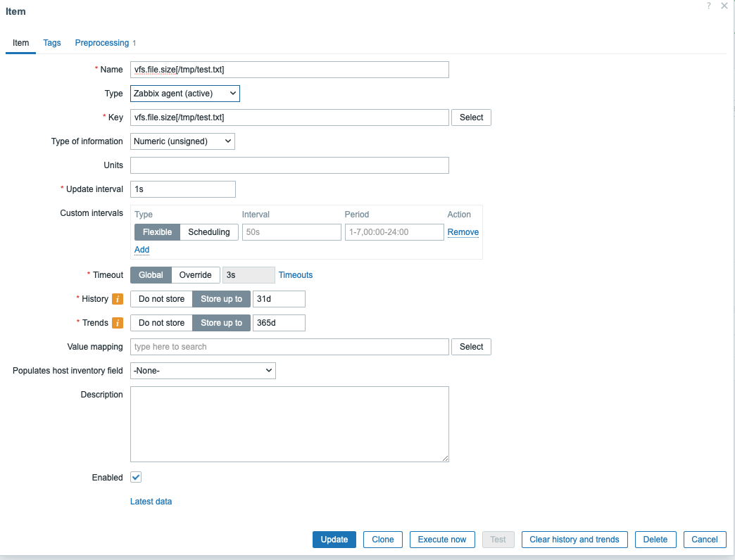Click the greyed-out timeout value 3s field
This screenshot has width=735, height=560.
tap(249, 275)
